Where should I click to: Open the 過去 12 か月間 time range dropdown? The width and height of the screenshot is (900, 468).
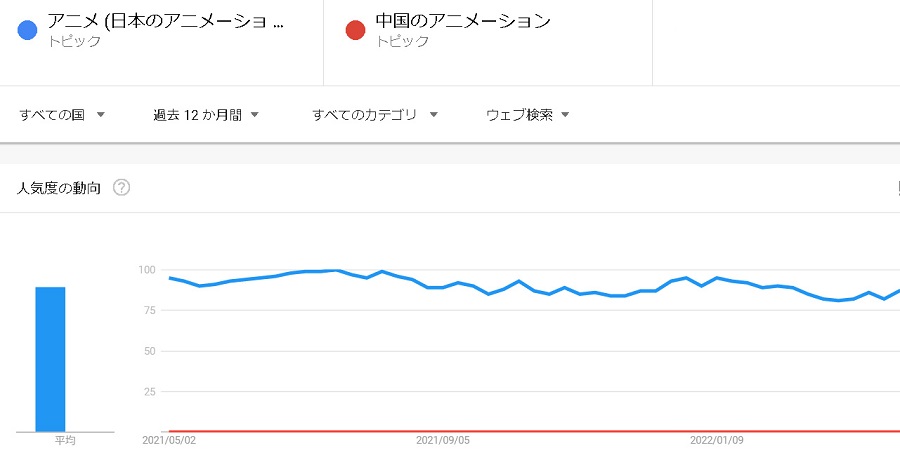[x=206, y=115]
